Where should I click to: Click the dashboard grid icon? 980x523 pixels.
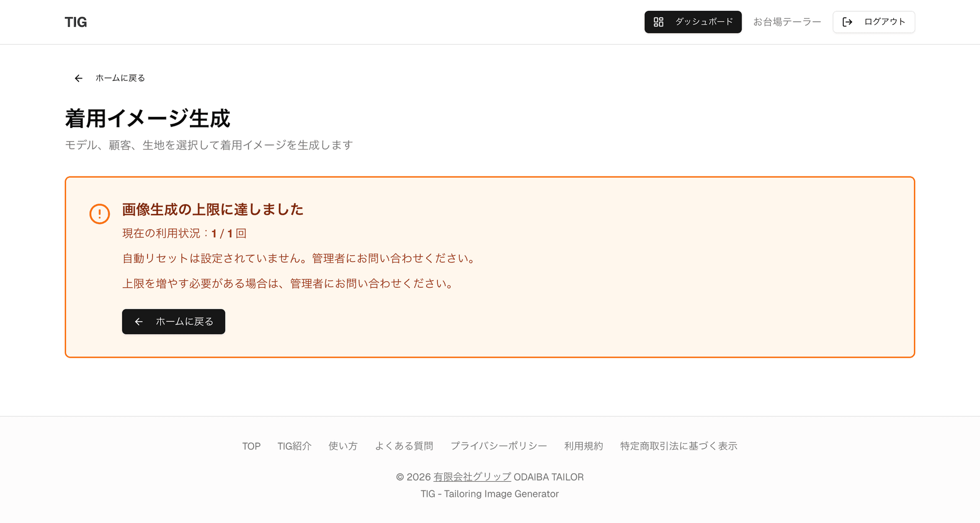tap(658, 22)
